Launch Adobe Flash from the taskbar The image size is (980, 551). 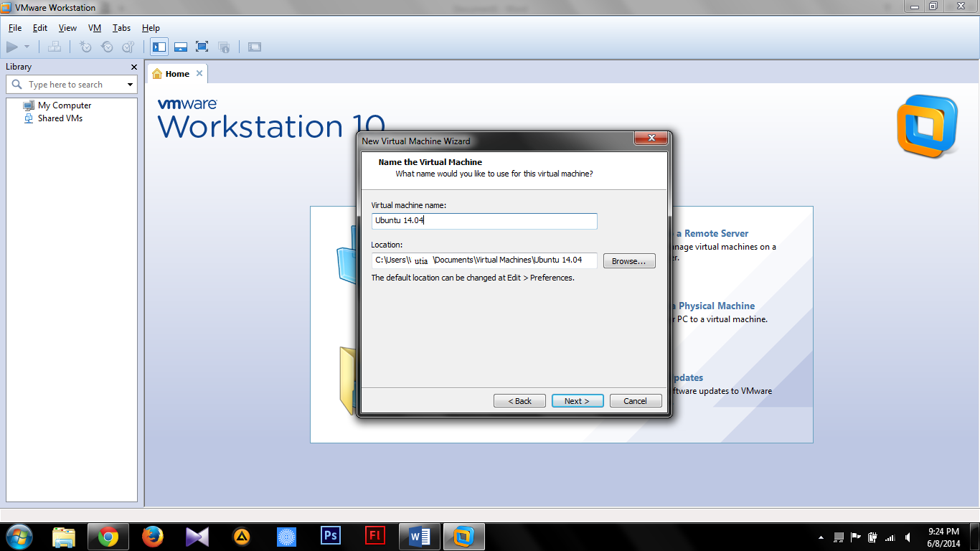click(x=375, y=537)
